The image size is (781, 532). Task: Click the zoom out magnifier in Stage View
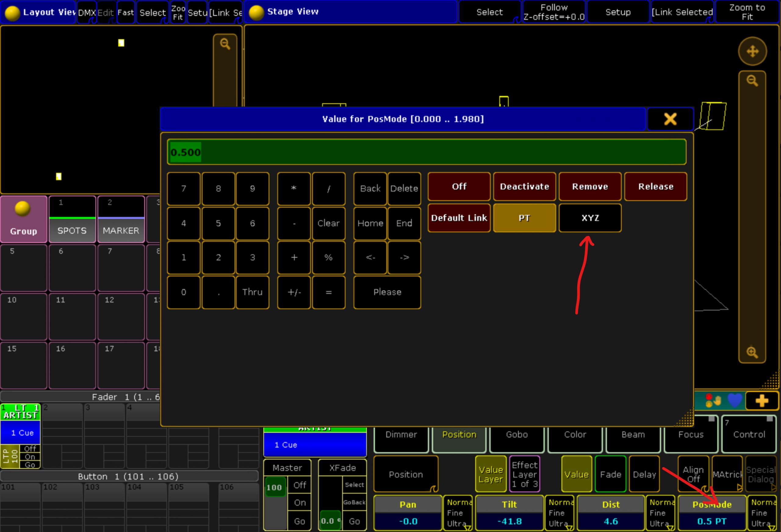pyautogui.click(x=752, y=80)
